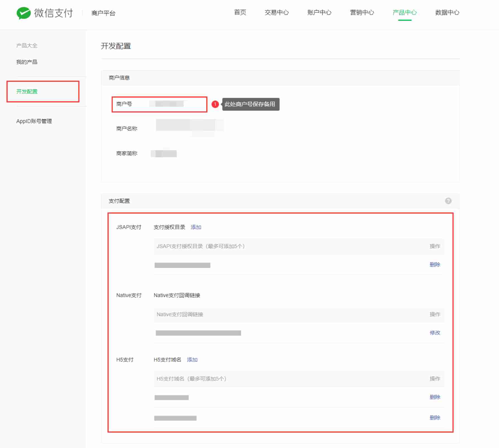Open AppID账号管理 in sidebar
This screenshot has width=499, height=448.
tap(34, 121)
